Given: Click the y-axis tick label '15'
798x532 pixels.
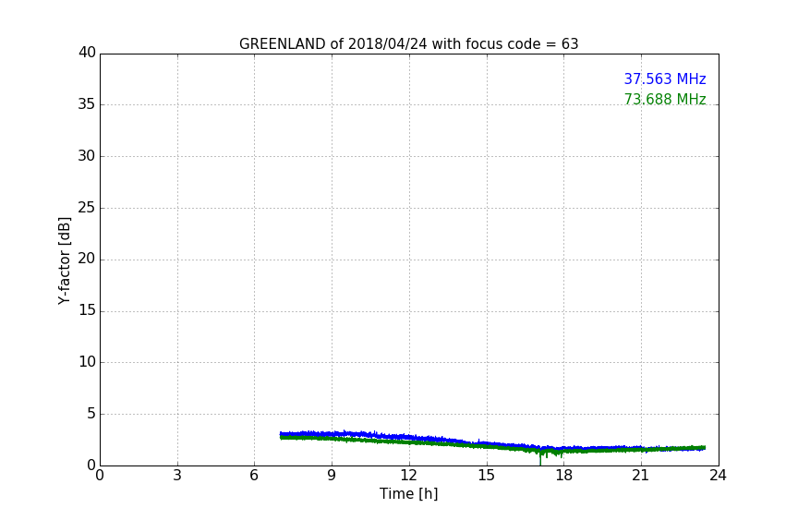Looking at the screenshot, I should [x=87, y=310].
